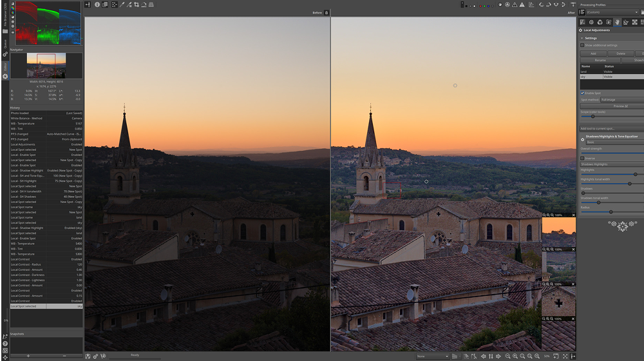Image resolution: width=644 pixels, height=361 pixels.
Task: Show image info overlay icon
Action: 97,5
